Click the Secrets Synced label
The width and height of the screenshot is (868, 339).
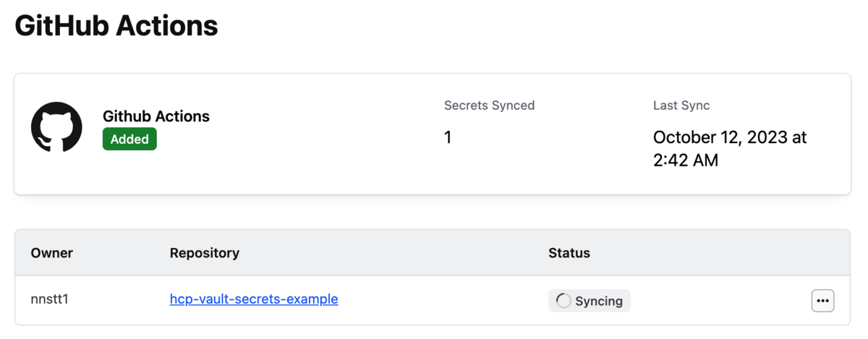[x=489, y=106]
